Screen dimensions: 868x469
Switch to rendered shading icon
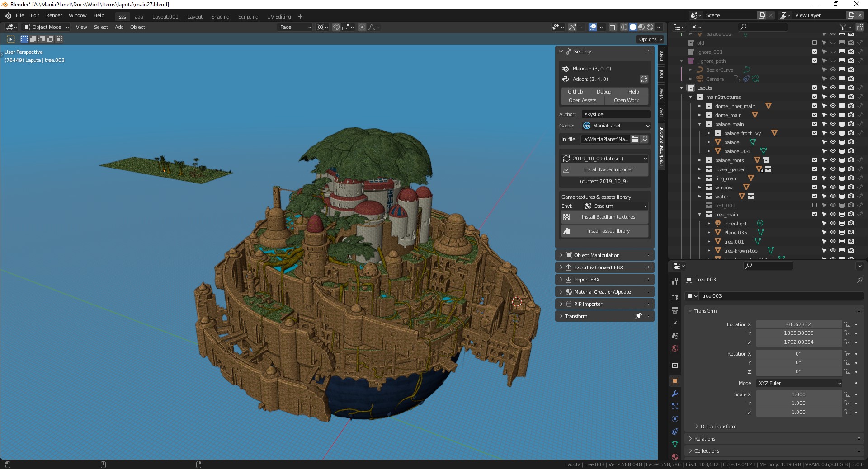pos(650,27)
